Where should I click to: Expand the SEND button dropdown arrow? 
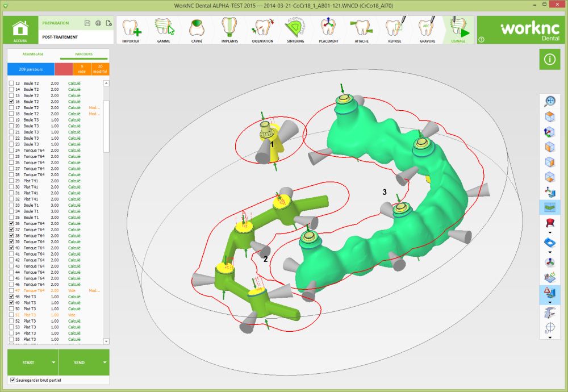[105, 362]
